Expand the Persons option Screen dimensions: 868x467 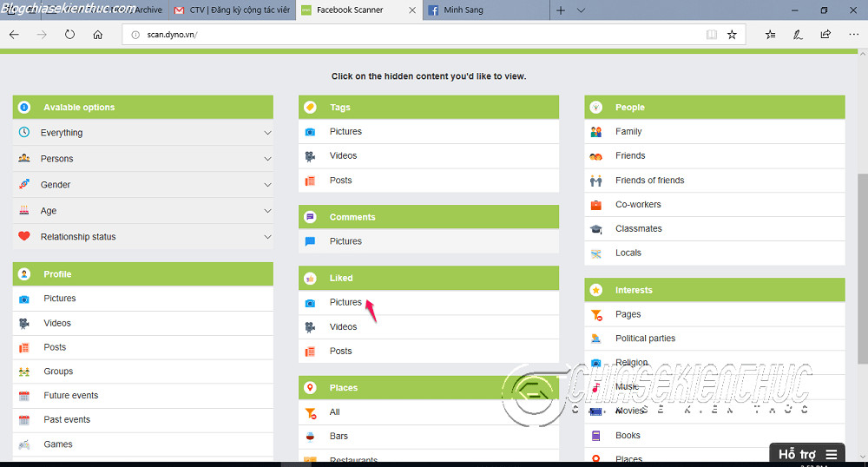(x=267, y=159)
